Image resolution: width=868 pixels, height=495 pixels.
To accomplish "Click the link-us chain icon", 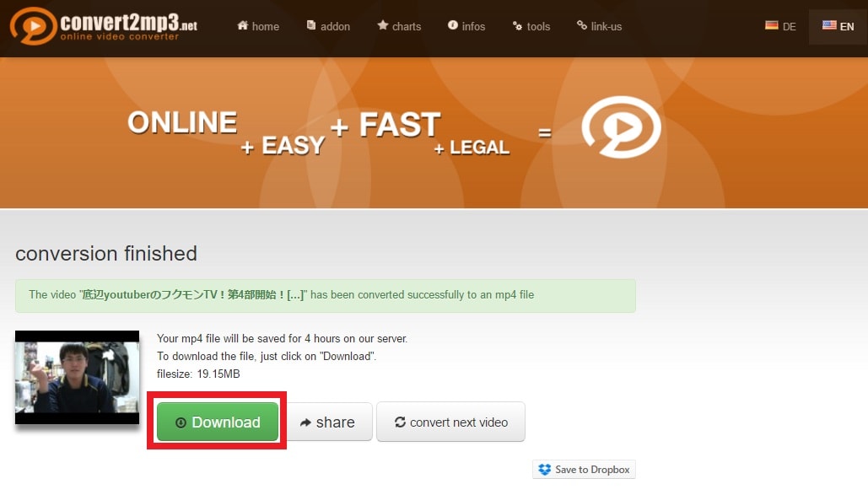I will click(x=582, y=25).
